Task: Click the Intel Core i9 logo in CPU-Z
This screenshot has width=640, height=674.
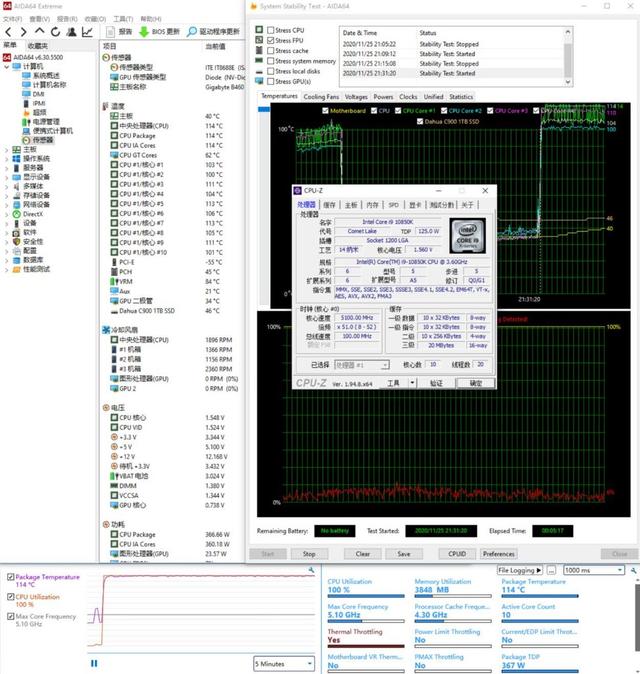Action: pyautogui.click(x=468, y=235)
